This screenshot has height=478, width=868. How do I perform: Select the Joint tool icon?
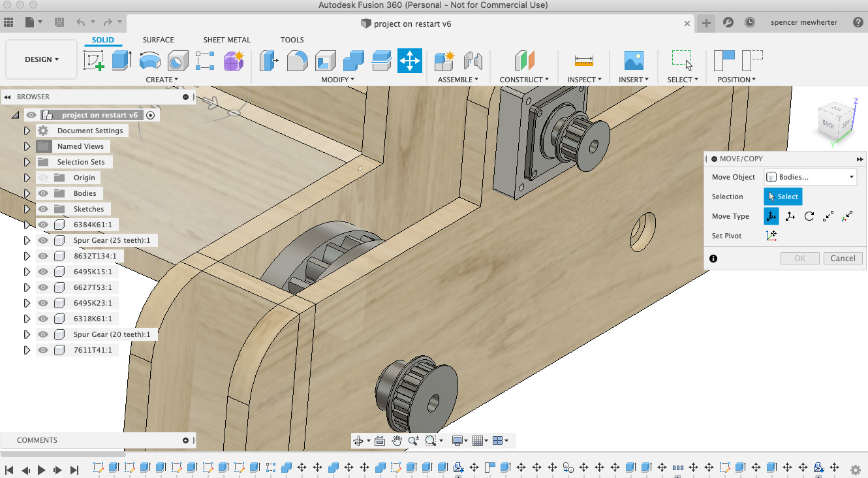coord(473,61)
